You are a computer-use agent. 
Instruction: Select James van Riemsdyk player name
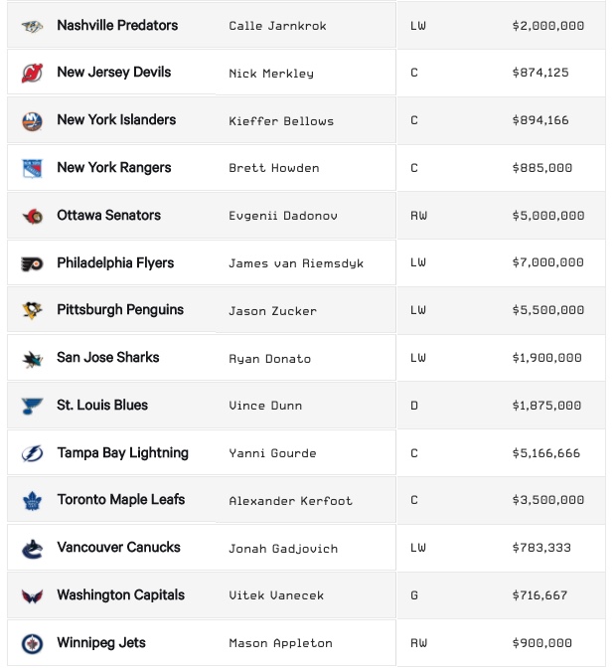295,263
